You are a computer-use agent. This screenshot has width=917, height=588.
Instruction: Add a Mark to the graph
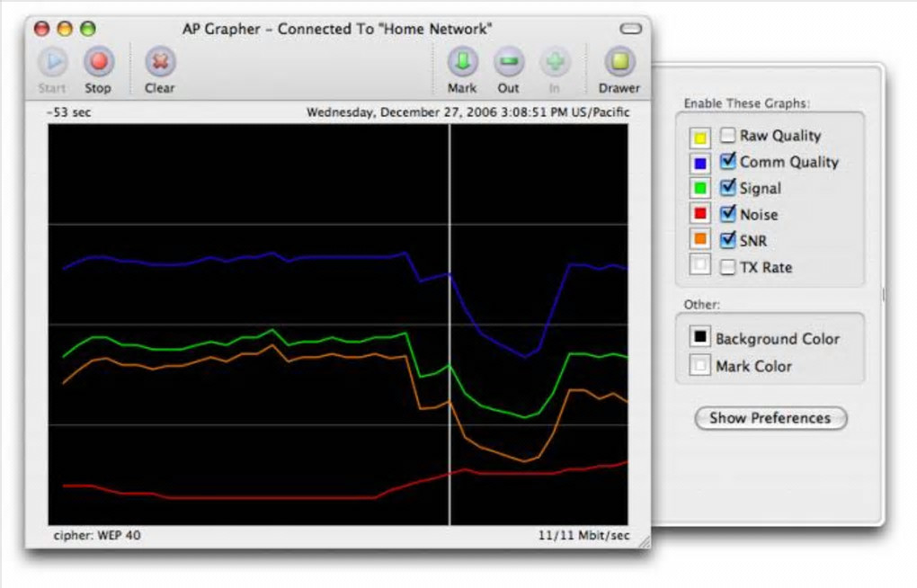pos(463,62)
